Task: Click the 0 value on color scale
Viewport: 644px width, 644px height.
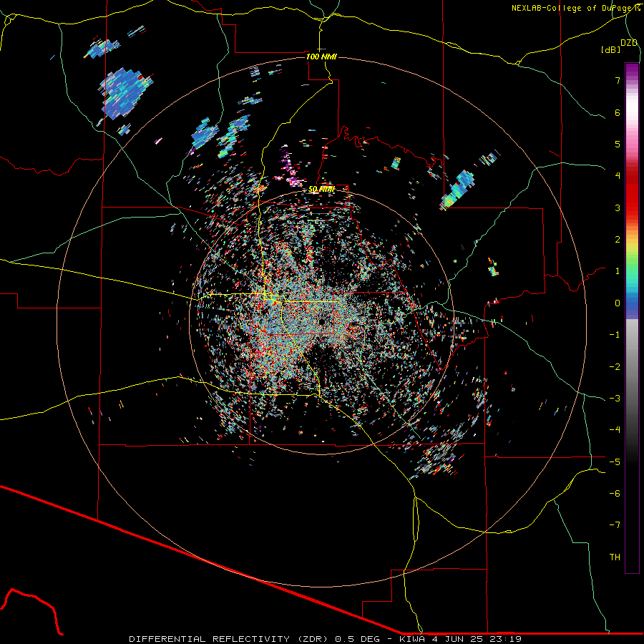Action: pyautogui.click(x=618, y=303)
